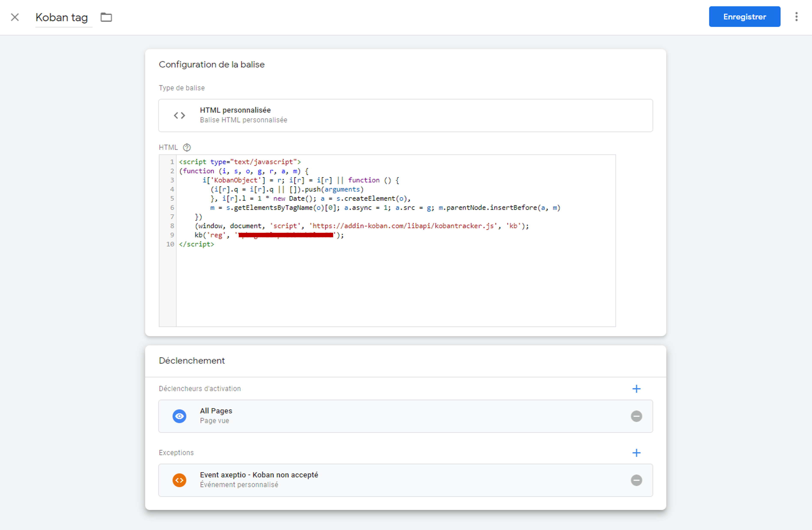Image resolution: width=812 pixels, height=530 pixels.
Task: Click the Configuration de la balise heading
Action: [211, 64]
